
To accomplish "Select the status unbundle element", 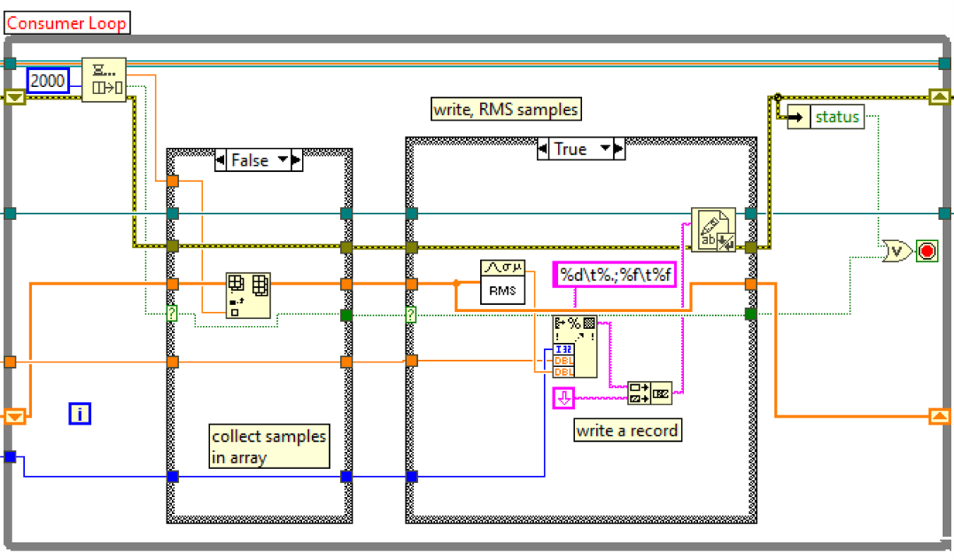I will point(826,117).
